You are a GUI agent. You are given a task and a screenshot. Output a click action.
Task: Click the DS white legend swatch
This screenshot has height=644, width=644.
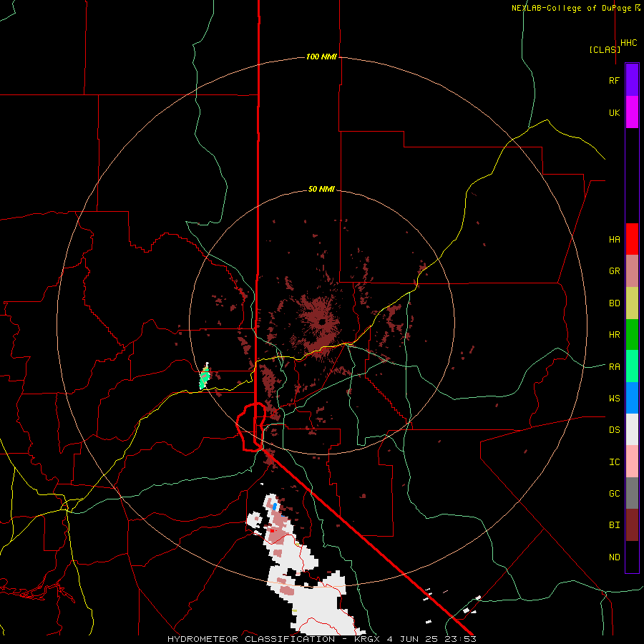pyautogui.click(x=632, y=429)
